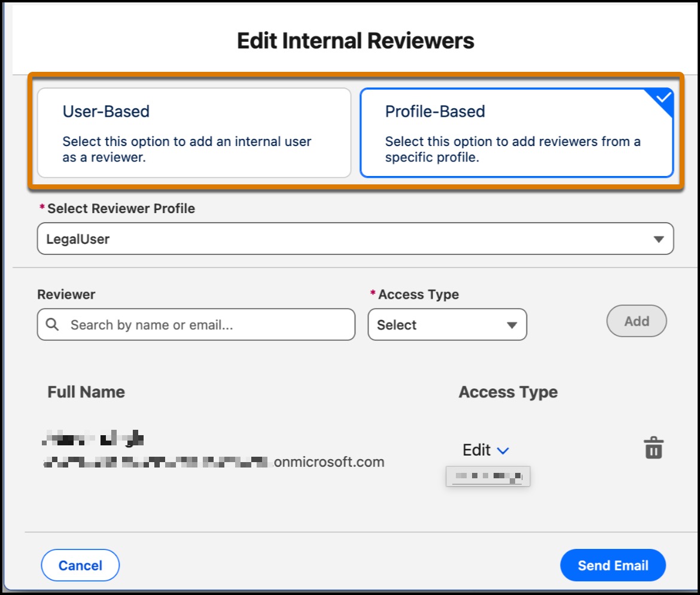The image size is (700, 595).
Task: Click the search magnifier in Reviewer field
Action: tap(52, 324)
